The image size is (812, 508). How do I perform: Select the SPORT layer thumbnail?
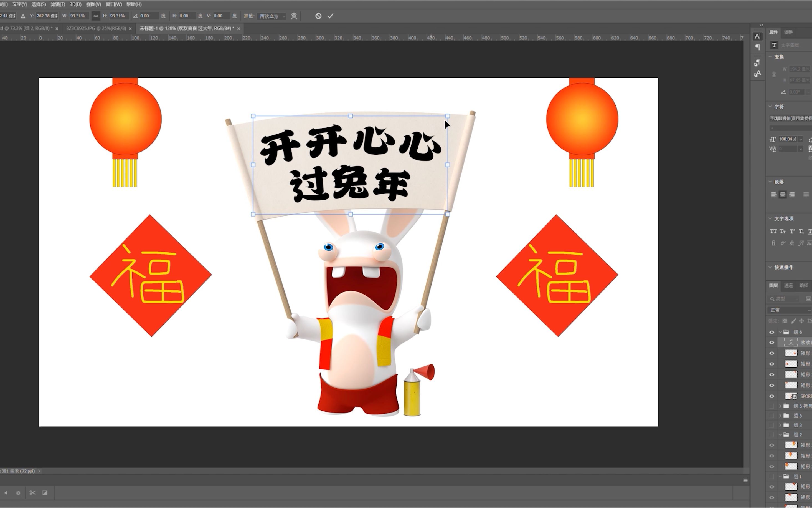click(791, 396)
